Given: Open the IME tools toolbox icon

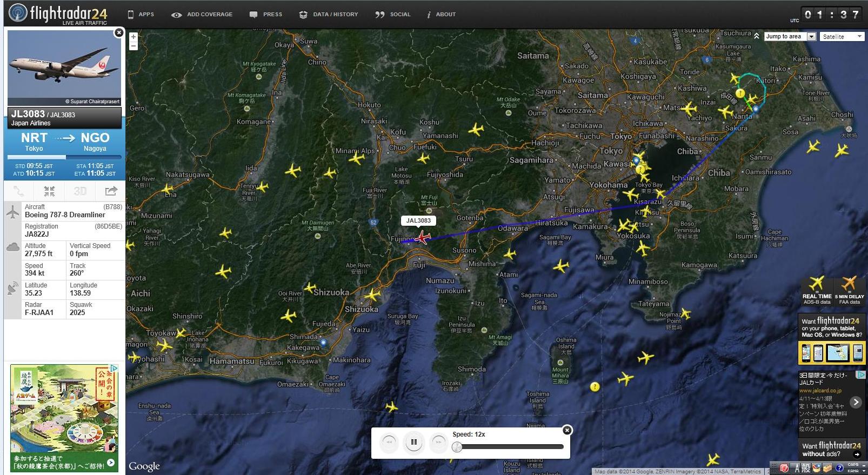Looking at the screenshot, I should pos(827,469).
